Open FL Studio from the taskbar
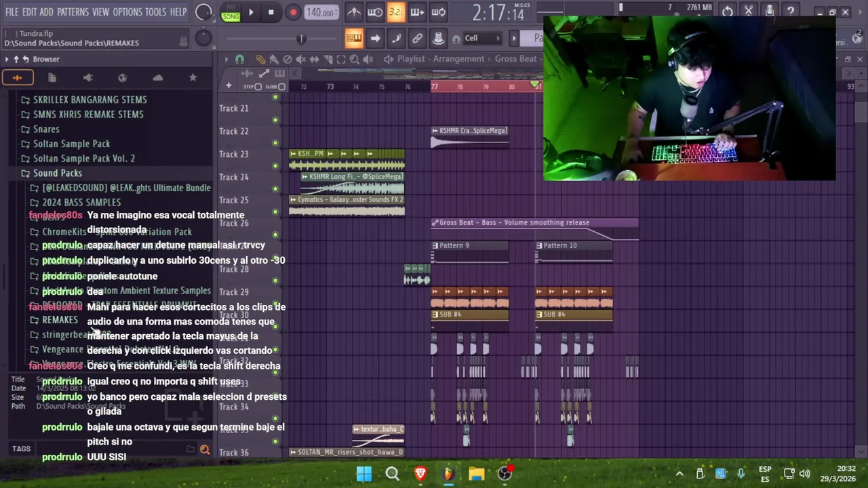 point(448,474)
